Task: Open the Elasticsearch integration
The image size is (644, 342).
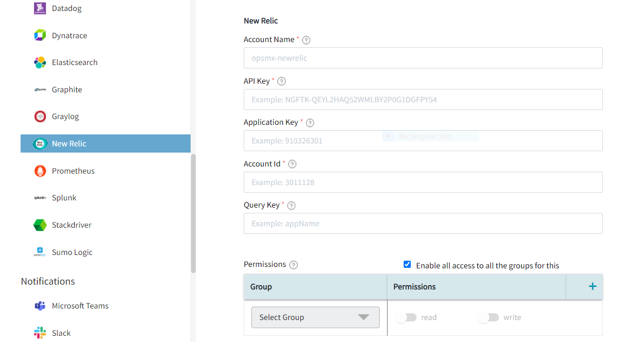Action: coord(40,62)
